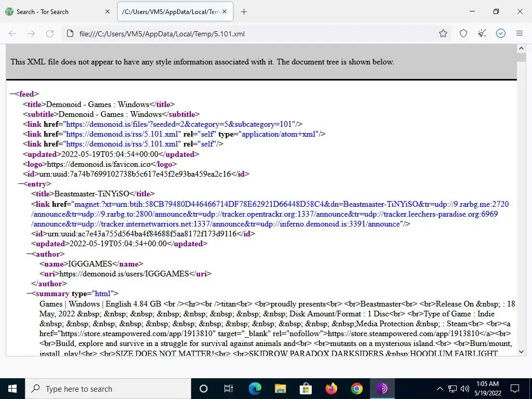Viewport: 532px width, 399px height.
Task: Collapse the entry XML node
Action: pos(20,184)
